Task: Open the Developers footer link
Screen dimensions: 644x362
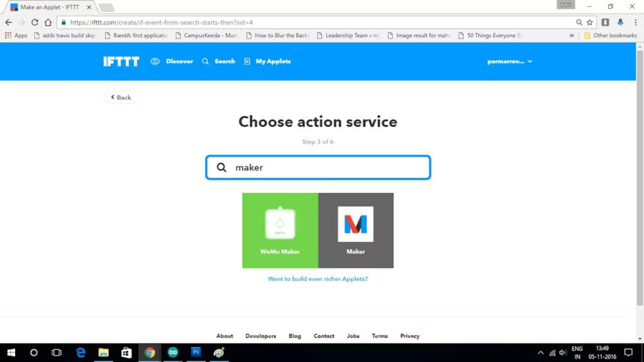Action: (x=261, y=336)
